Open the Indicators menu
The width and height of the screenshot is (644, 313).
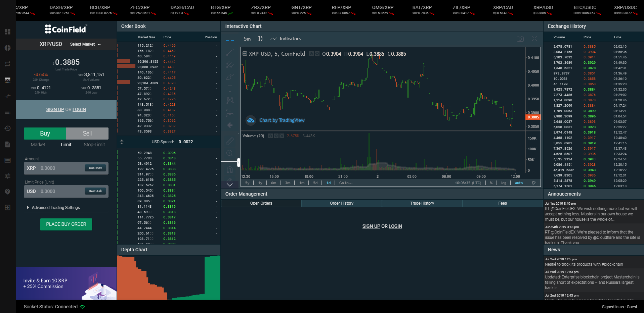(x=286, y=39)
